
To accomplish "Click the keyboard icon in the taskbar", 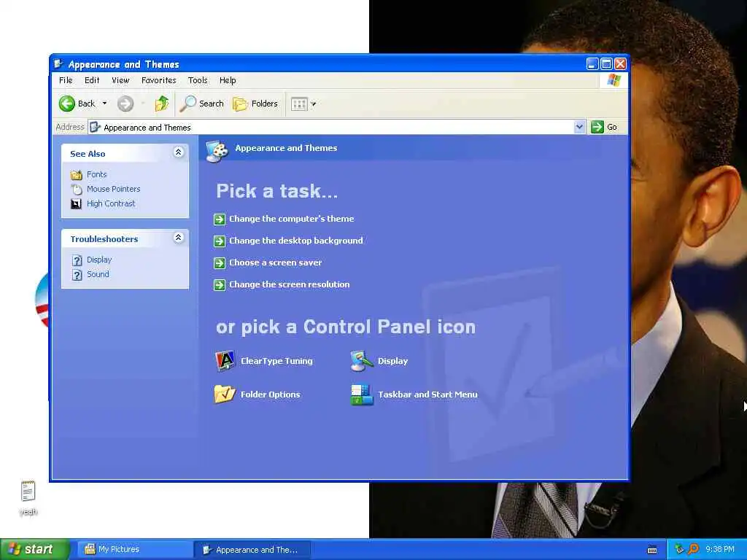I will [652, 550].
